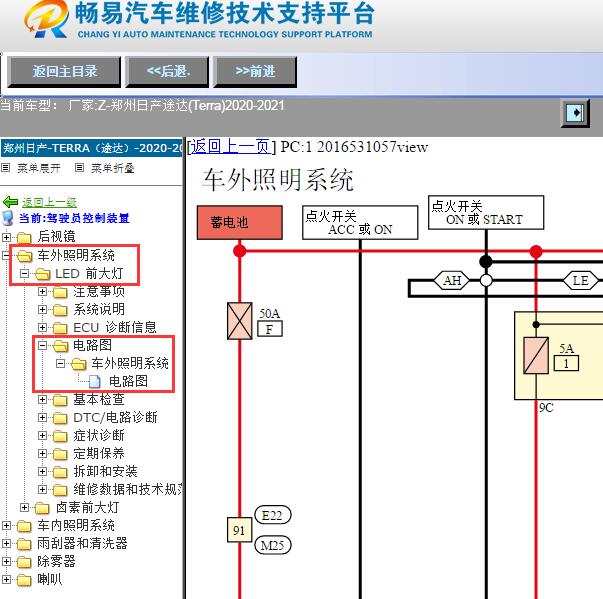Expand the 喇叭 node
Viewport: 603px width, 599px height.
click(7, 579)
